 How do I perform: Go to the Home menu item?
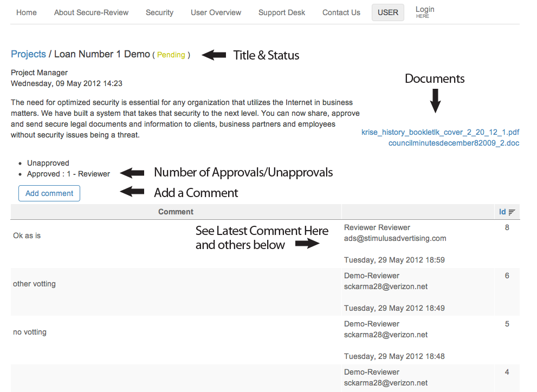click(27, 12)
